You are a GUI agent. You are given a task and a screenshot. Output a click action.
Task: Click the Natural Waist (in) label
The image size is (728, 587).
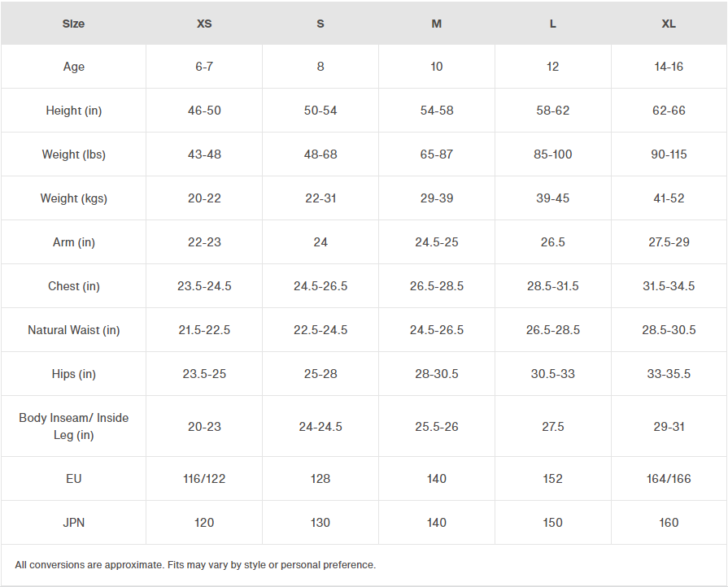point(74,330)
